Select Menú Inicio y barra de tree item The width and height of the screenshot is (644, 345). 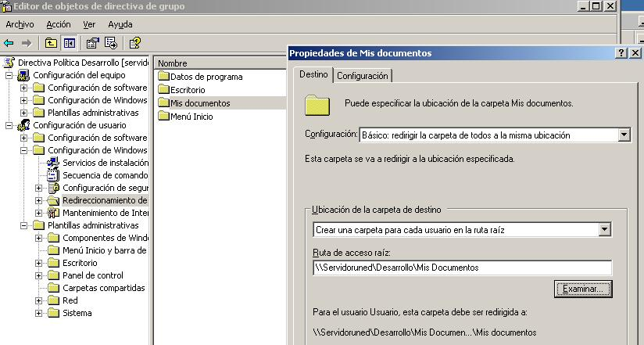point(104,250)
